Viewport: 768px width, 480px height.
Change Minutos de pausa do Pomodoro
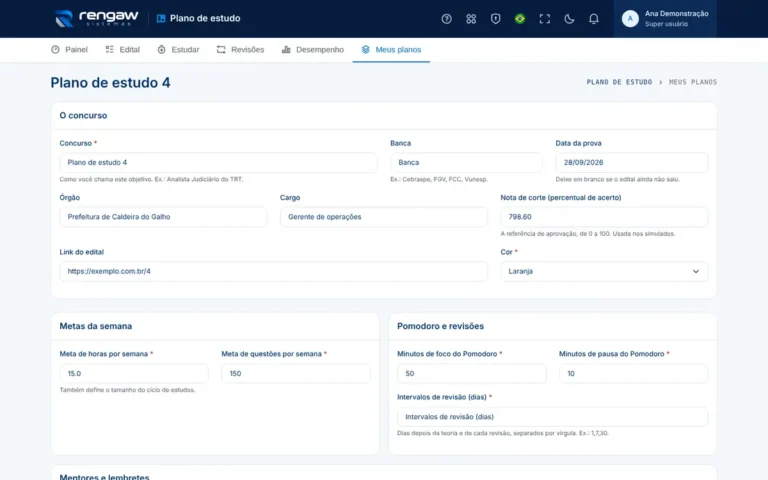pyautogui.click(x=633, y=374)
